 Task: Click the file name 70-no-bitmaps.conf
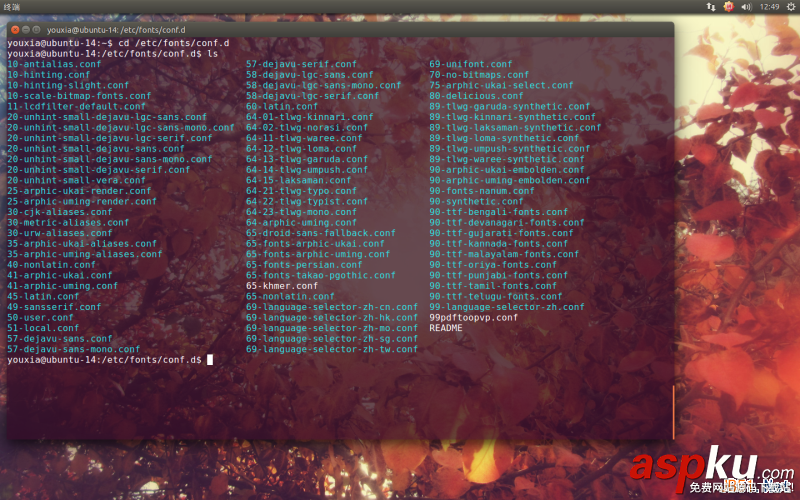coord(479,75)
